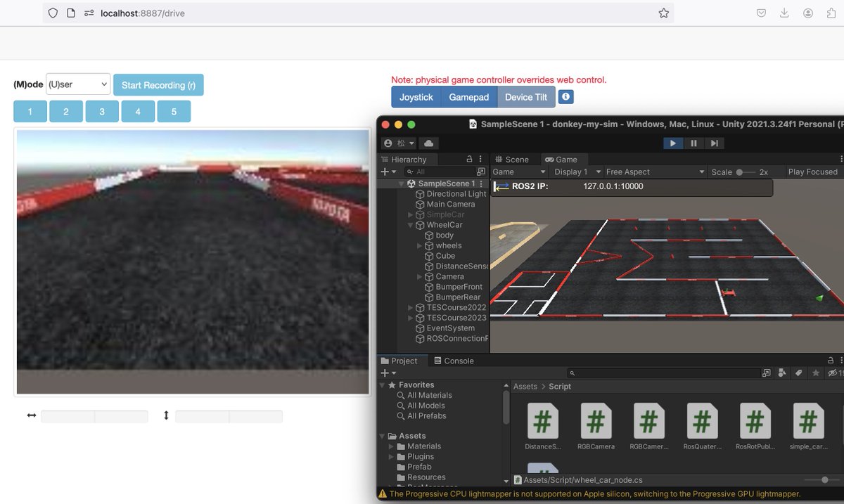Toggle hidden packages eye icon

[834, 373]
